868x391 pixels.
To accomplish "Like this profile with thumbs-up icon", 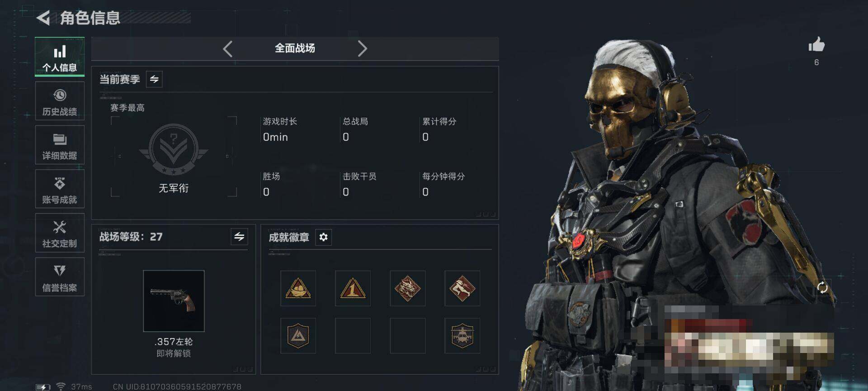I will pos(816,45).
